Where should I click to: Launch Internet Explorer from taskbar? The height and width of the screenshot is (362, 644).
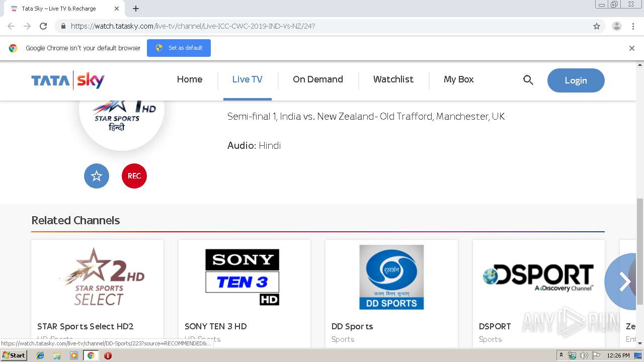(40, 355)
